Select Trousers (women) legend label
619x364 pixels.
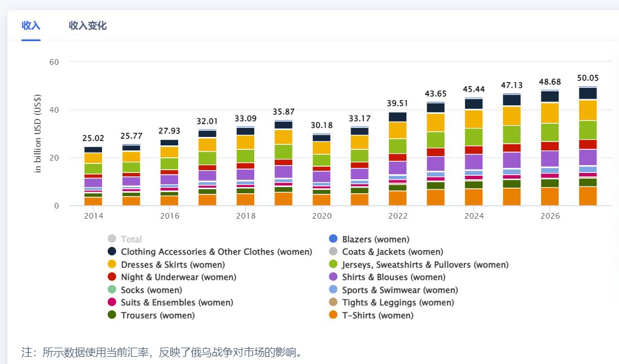click(x=157, y=316)
